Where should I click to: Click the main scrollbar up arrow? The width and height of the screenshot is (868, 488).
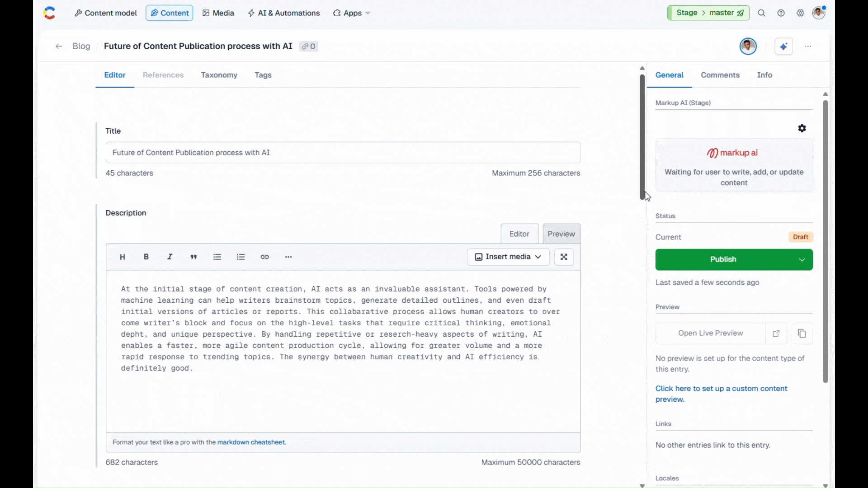[642, 68]
